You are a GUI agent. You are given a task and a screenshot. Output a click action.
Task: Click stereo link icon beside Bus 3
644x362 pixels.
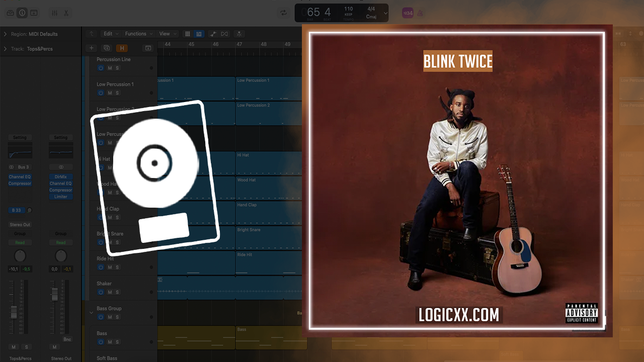pyautogui.click(x=12, y=167)
